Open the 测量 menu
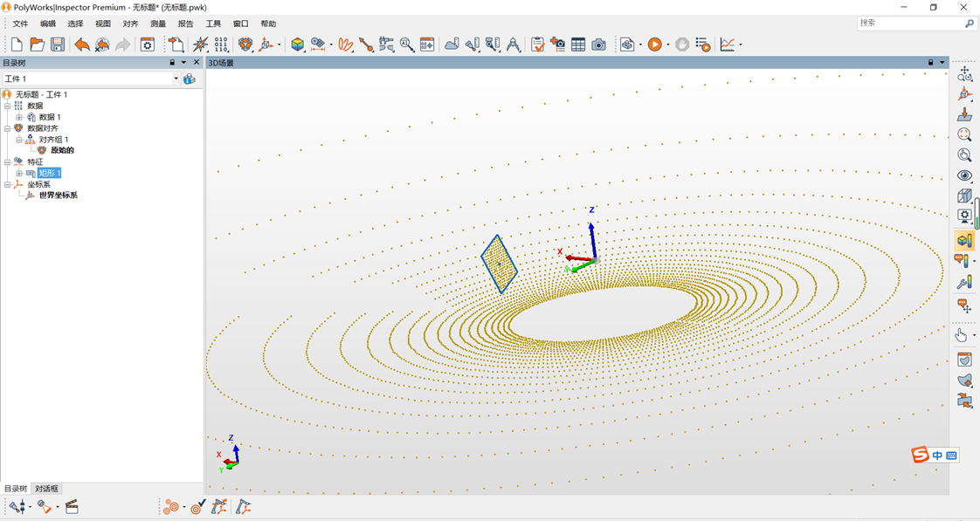The image size is (980, 521). point(158,24)
